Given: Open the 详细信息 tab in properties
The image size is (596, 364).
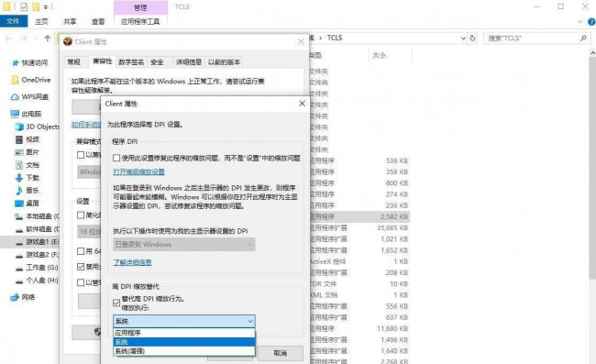Looking at the screenshot, I should 189,62.
